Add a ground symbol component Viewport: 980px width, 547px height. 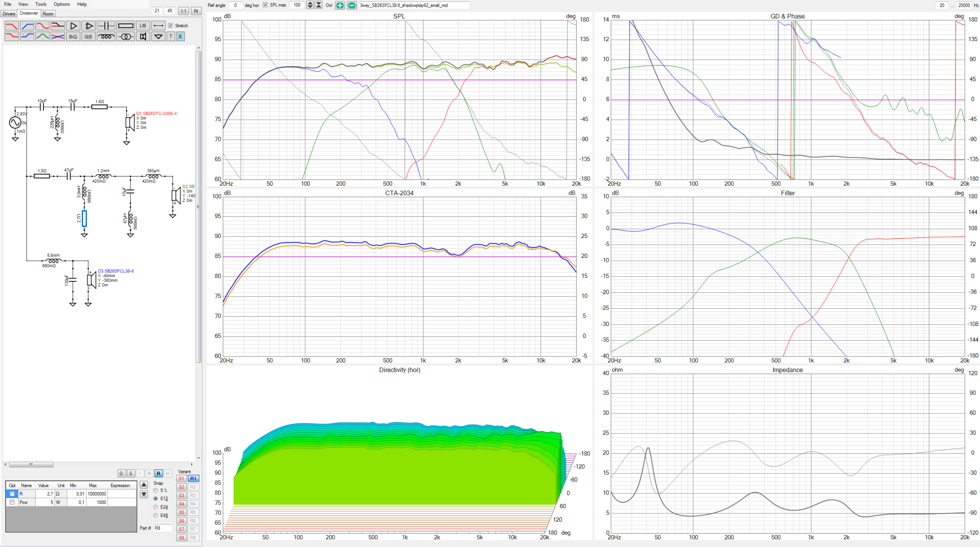(158, 36)
